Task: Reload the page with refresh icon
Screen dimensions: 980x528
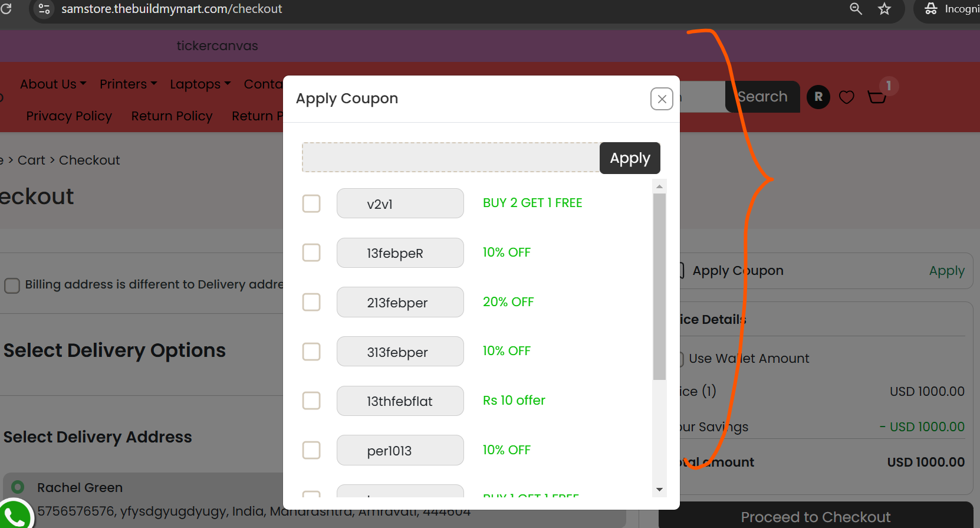Action: tap(6, 9)
